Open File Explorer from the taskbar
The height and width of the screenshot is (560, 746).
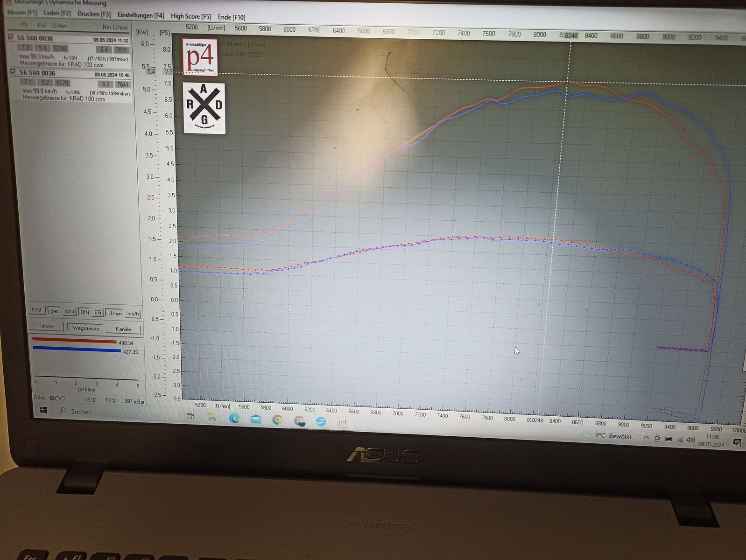[x=212, y=418]
